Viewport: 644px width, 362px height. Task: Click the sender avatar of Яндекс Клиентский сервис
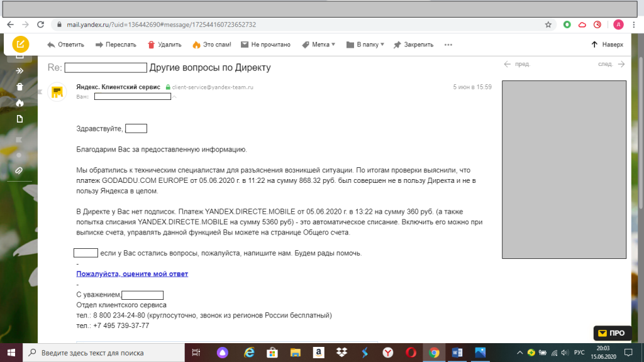[x=57, y=92]
